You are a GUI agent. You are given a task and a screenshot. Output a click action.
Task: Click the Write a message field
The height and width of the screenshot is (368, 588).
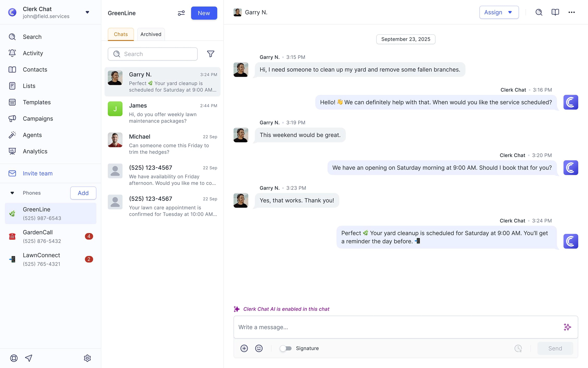click(396, 327)
